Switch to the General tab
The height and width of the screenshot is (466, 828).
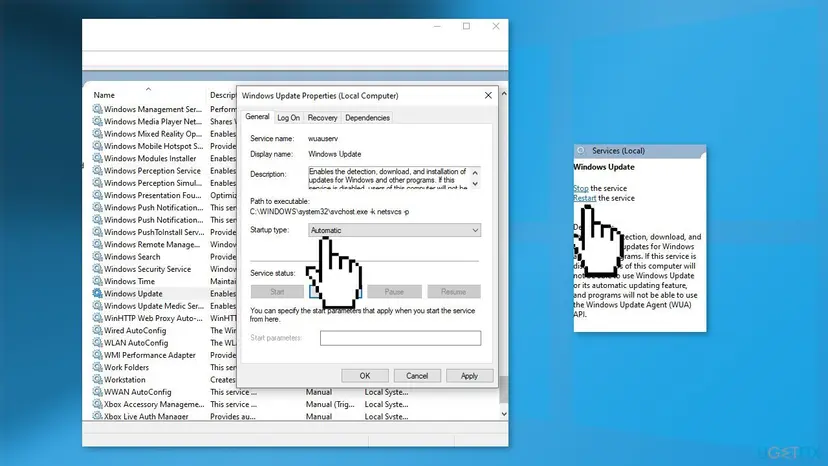pos(257,117)
